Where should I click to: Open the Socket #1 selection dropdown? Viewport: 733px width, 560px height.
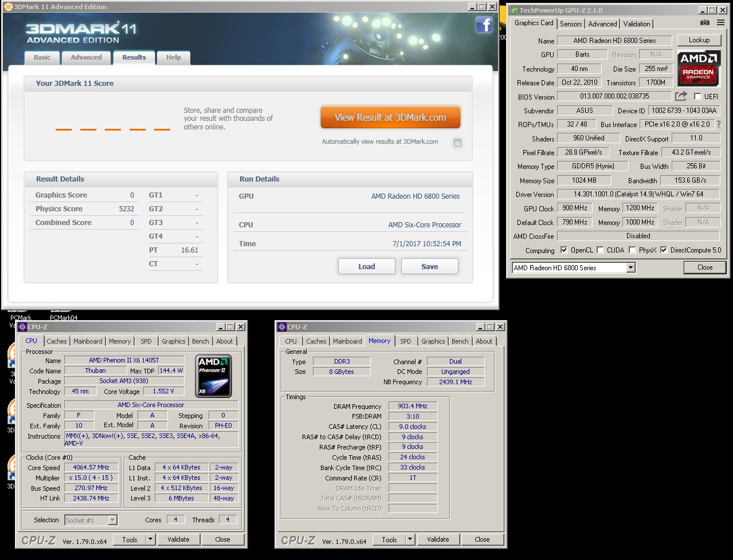(x=91, y=520)
